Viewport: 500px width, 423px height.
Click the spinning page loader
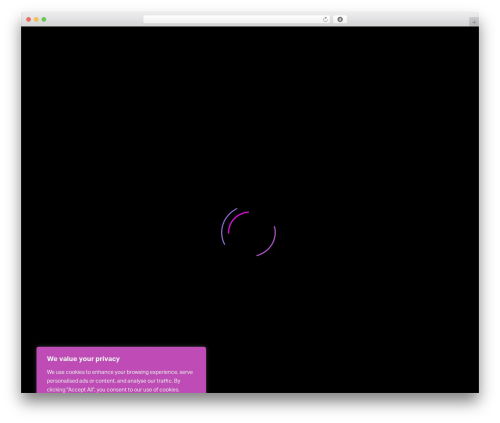248,232
